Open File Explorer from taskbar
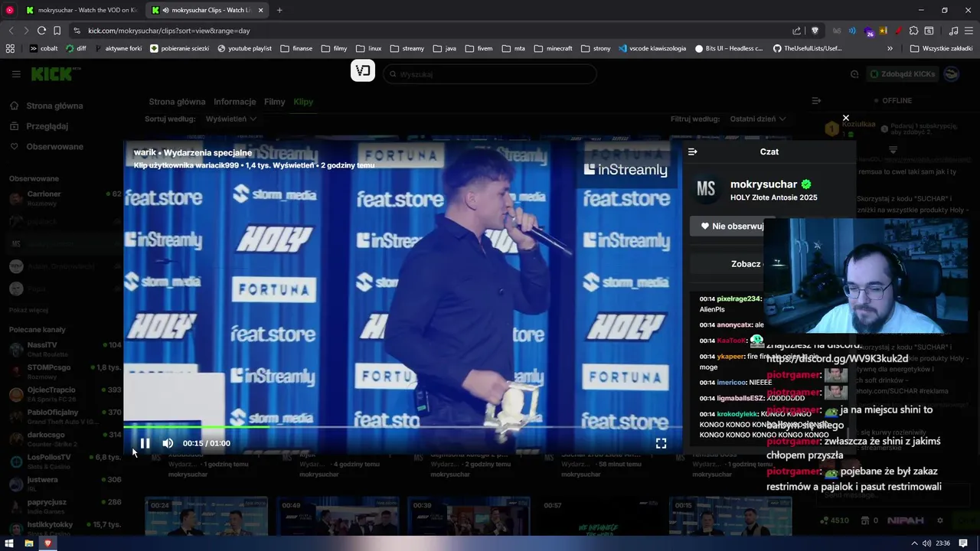Viewport: 980px width, 551px height. [28, 543]
